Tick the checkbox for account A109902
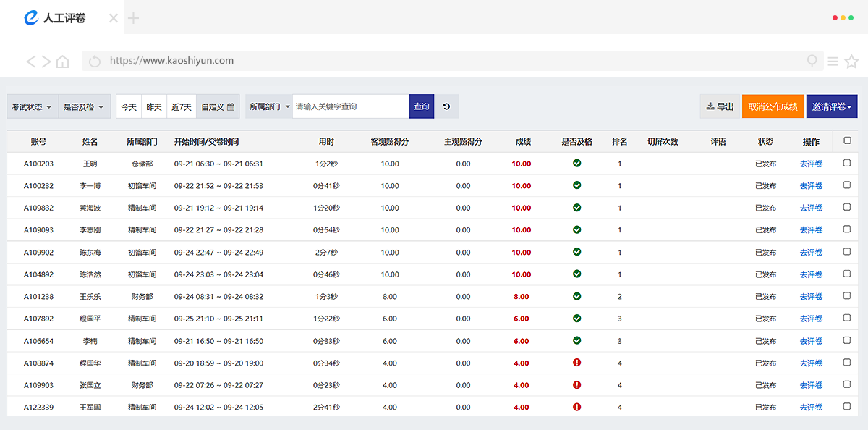 (847, 252)
